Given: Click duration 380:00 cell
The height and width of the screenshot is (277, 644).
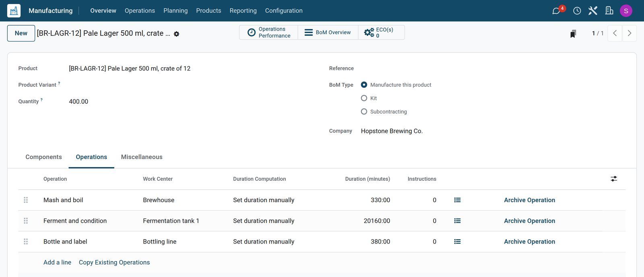Looking at the screenshot, I should tap(380, 242).
